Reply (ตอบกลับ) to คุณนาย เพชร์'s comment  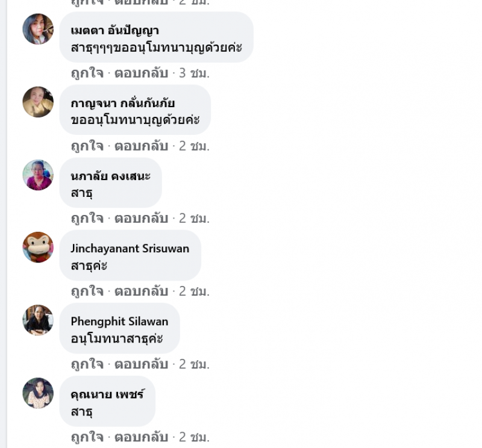[141, 437]
